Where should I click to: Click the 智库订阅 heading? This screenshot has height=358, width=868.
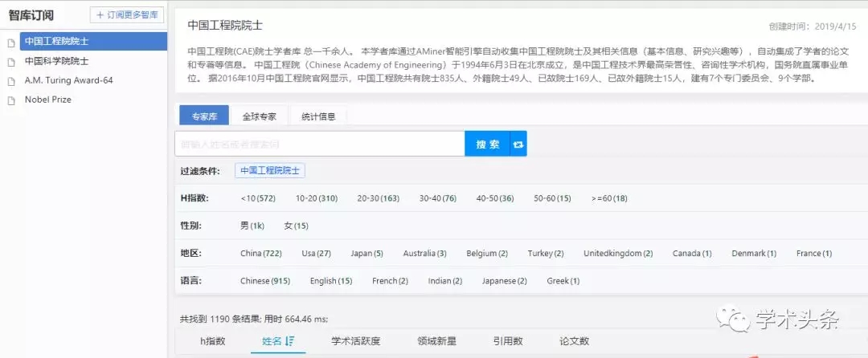pos(31,15)
